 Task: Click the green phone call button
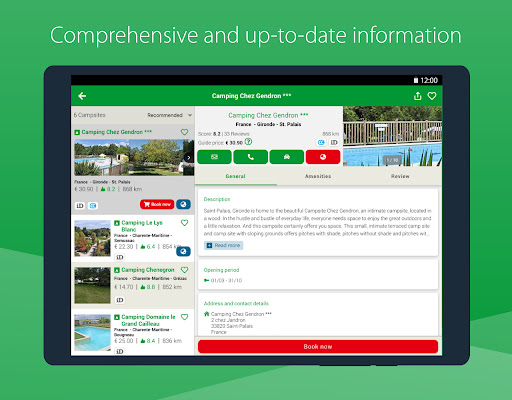pyautogui.click(x=250, y=157)
